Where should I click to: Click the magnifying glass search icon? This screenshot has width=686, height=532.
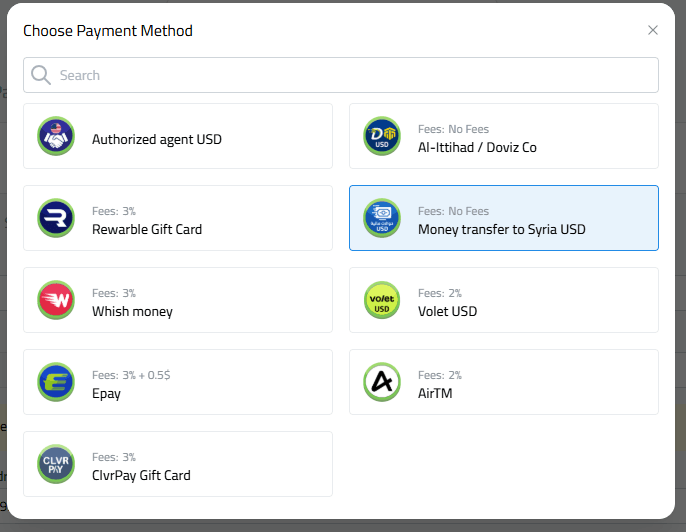coord(41,75)
